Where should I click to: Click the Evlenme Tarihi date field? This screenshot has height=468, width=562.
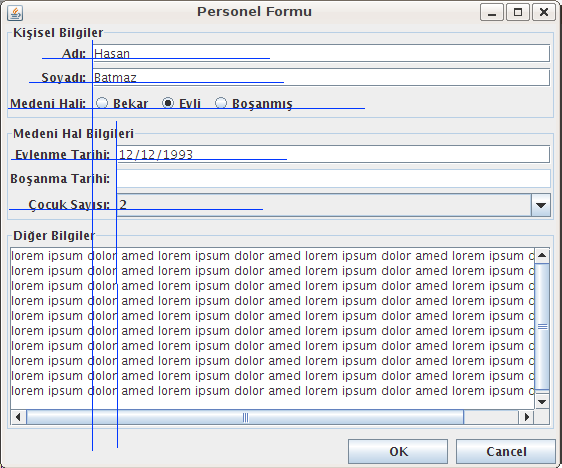click(x=333, y=154)
